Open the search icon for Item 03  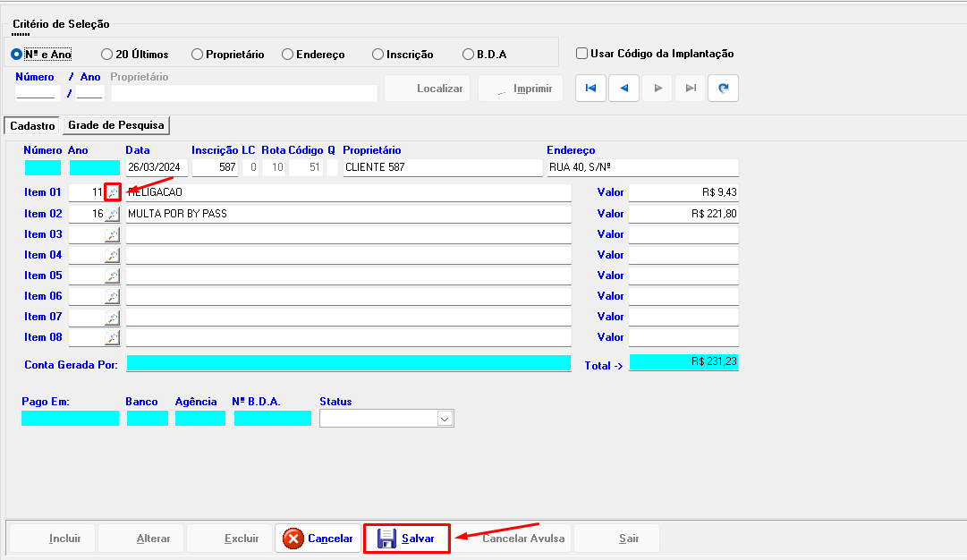[112, 234]
